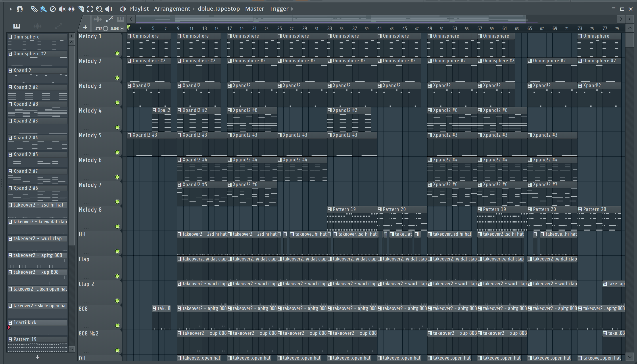The image size is (637, 364).
Task: Click takeover2 - apitg 808 icon in picker
Action: click(10, 255)
